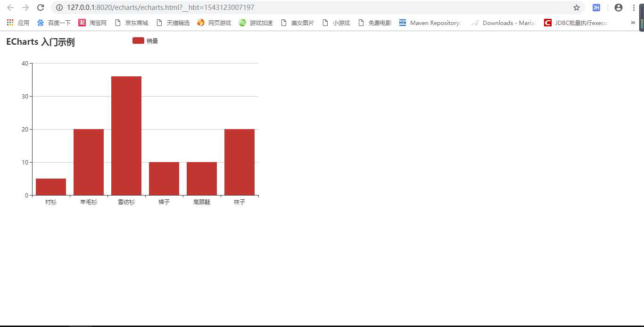Click the 40 y-axis value
This screenshot has height=327, width=644.
[x=25, y=63]
